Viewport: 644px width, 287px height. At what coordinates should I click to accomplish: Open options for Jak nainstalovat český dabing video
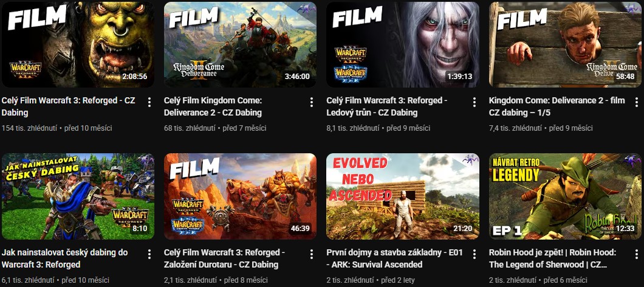(x=149, y=254)
